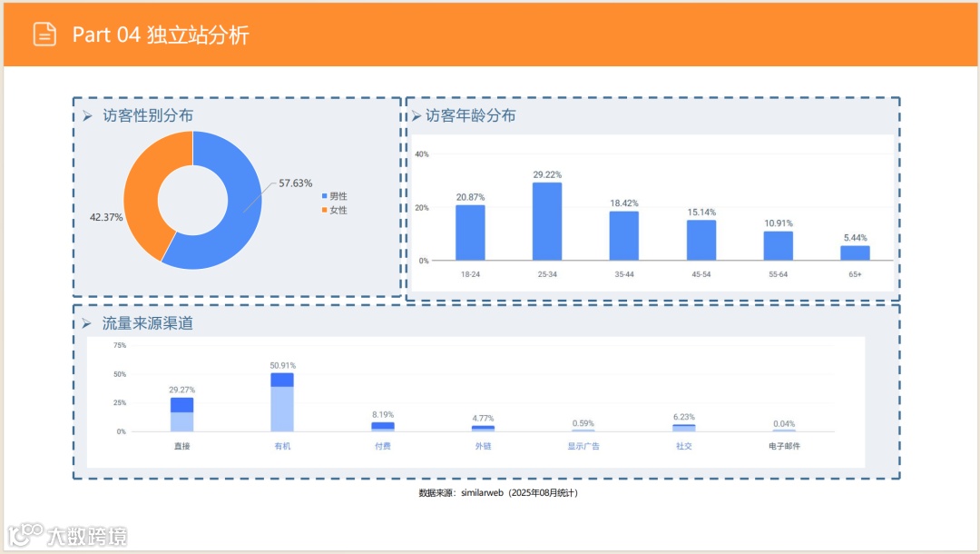Click the 35-44 age bar
Image resolution: width=980 pixels, height=554 pixels.
coord(623,236)
